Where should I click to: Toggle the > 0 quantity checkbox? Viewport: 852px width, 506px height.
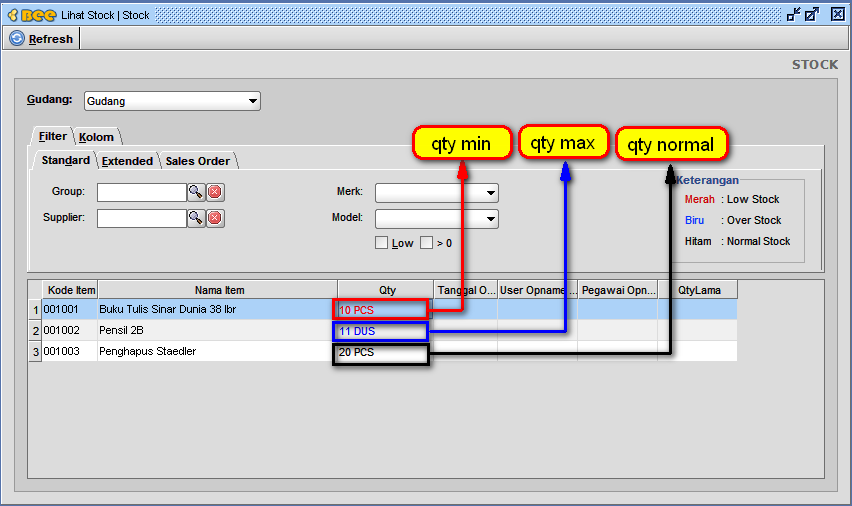click(427, 242)
